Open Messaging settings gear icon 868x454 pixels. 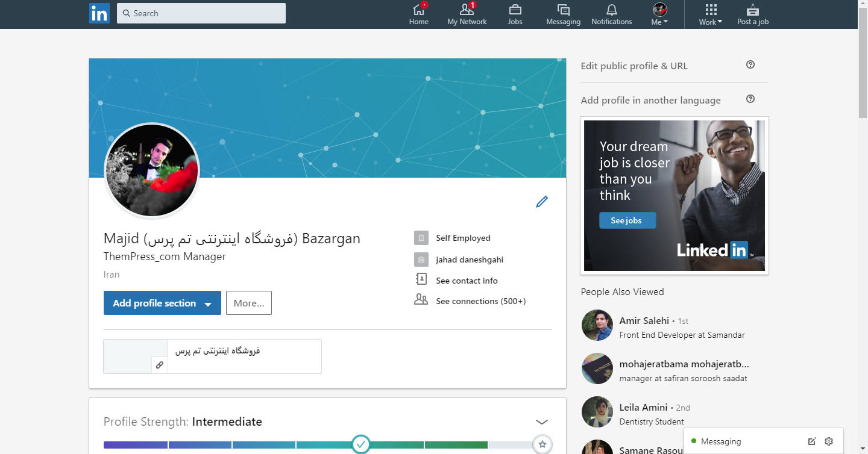829,441
